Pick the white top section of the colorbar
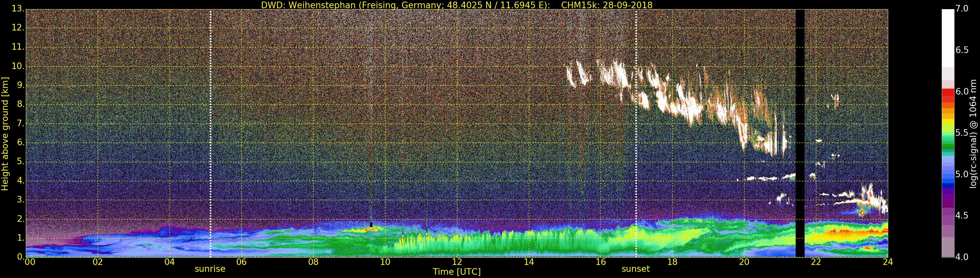 (948, 38)
